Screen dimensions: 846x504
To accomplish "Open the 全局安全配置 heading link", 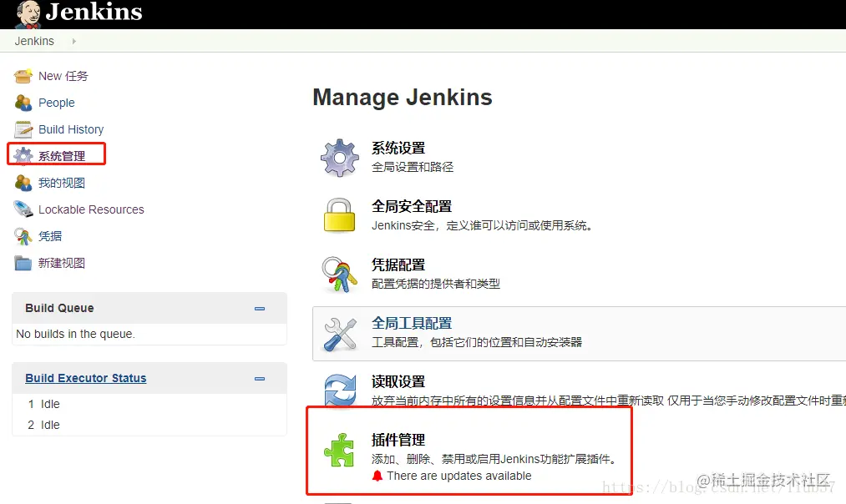I will point(412,206).
